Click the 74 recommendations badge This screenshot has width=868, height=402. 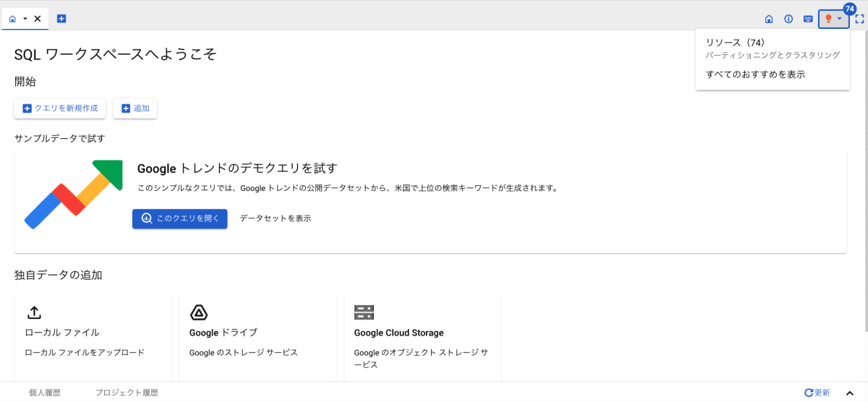[x=849, y=9]
